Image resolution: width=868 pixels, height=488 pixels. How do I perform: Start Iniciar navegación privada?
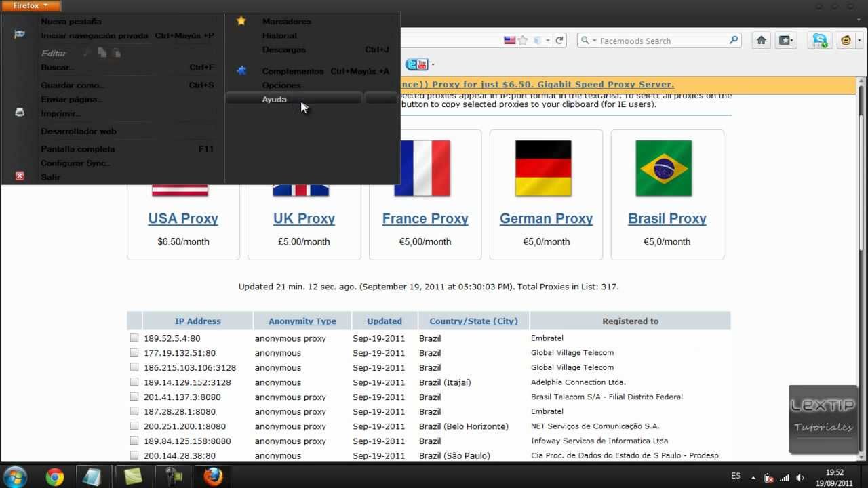click(x=94, y=35)
